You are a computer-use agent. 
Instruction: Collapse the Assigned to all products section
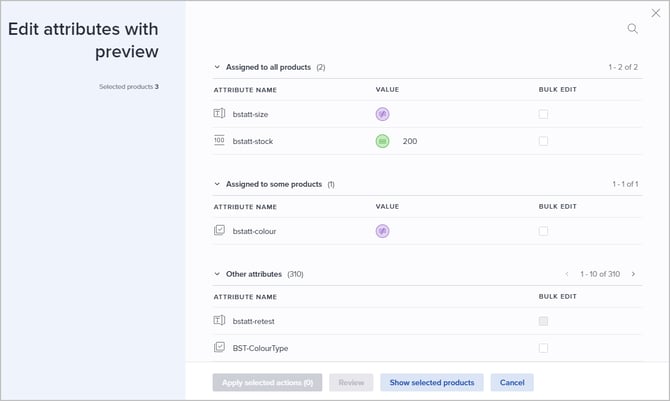click(217, 67)
